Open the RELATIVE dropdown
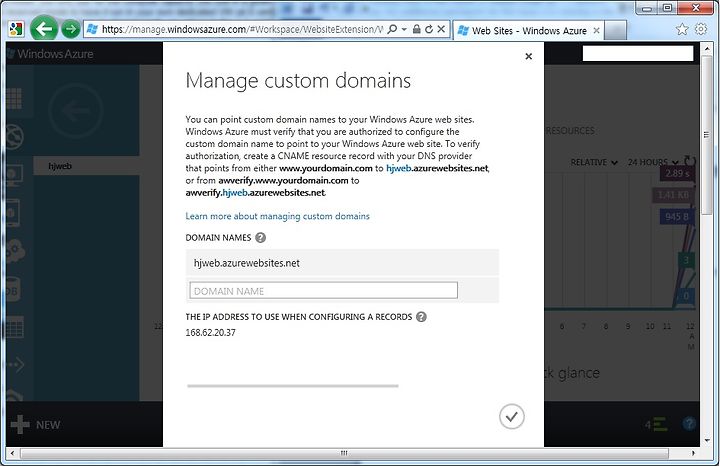Image resolution: width=720 pixels, height=466 pixels. coord(594,163)
